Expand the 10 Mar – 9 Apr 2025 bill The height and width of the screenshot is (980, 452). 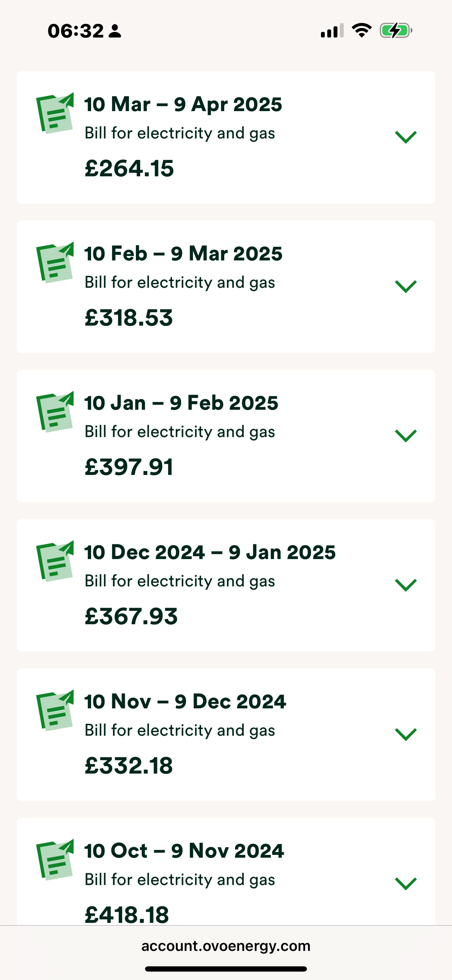(406, 137)
